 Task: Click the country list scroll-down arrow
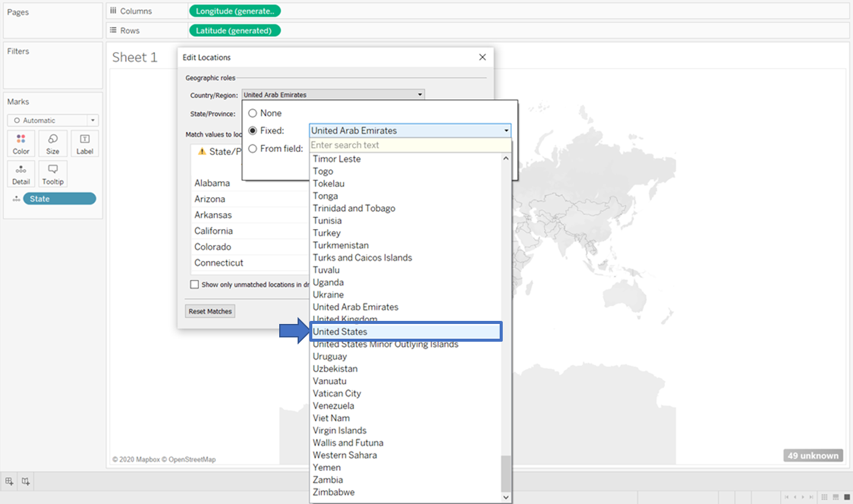click(506, 497)
